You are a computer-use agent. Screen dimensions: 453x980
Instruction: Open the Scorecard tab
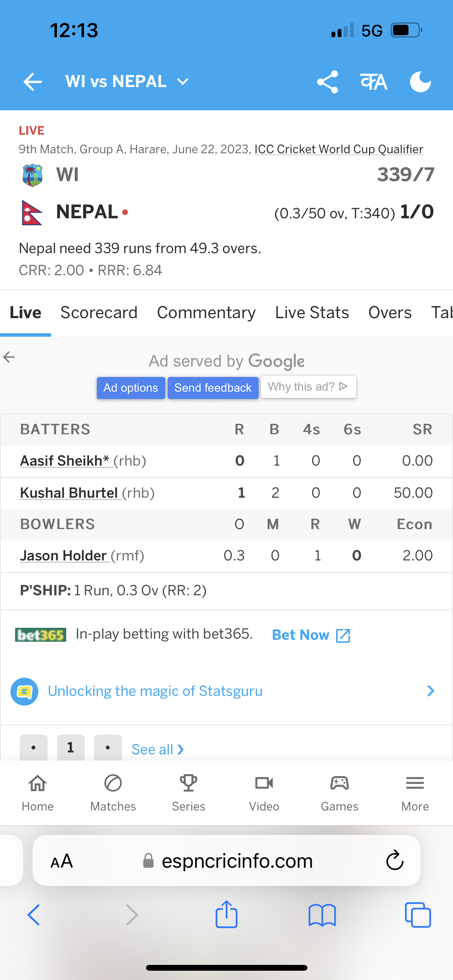[99, 313]
